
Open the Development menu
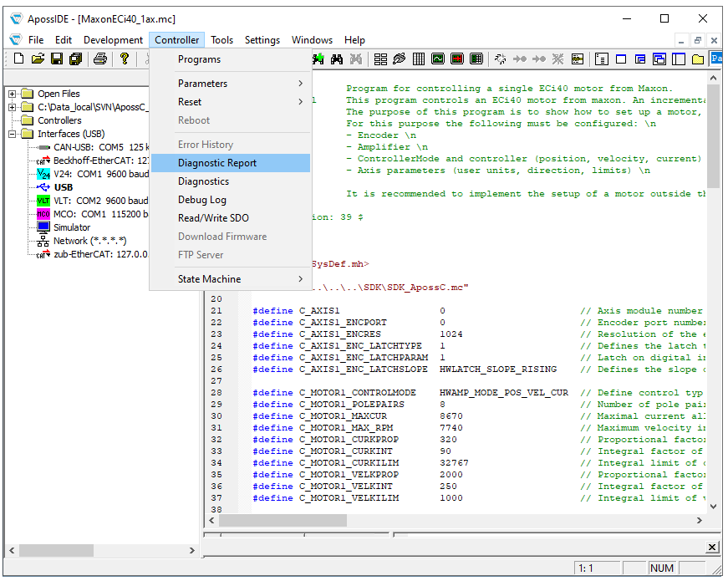click(x=114, y=40)
